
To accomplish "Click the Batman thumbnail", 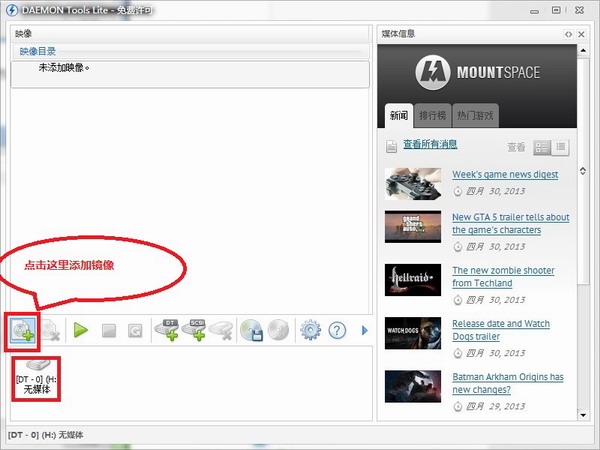I will click(x=413, y=386).
